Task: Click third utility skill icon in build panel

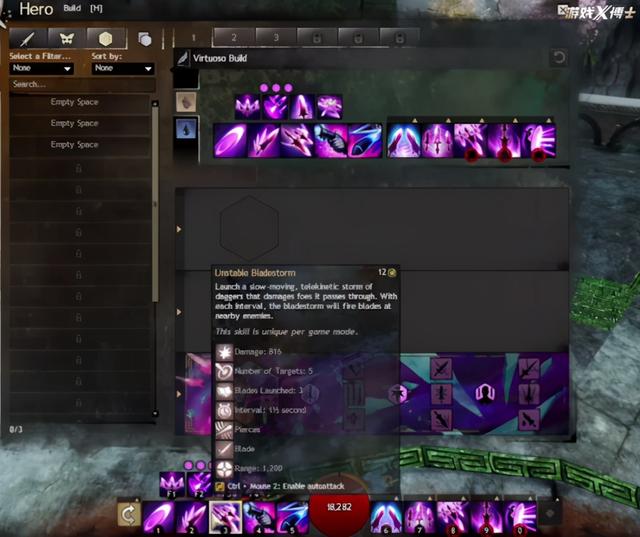Action: click(504, 141)
